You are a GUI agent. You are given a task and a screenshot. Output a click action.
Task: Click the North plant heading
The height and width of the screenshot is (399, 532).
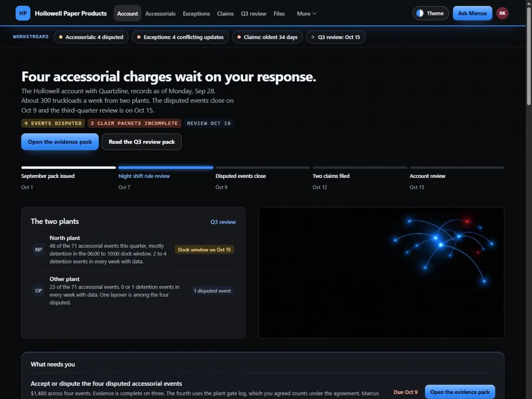65,238
